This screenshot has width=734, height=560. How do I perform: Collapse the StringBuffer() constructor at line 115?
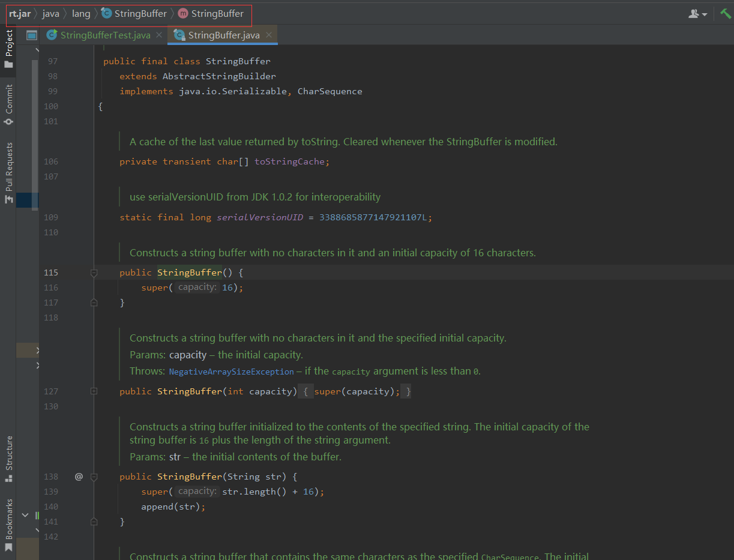pyautogui.click(x=94, y=273)
